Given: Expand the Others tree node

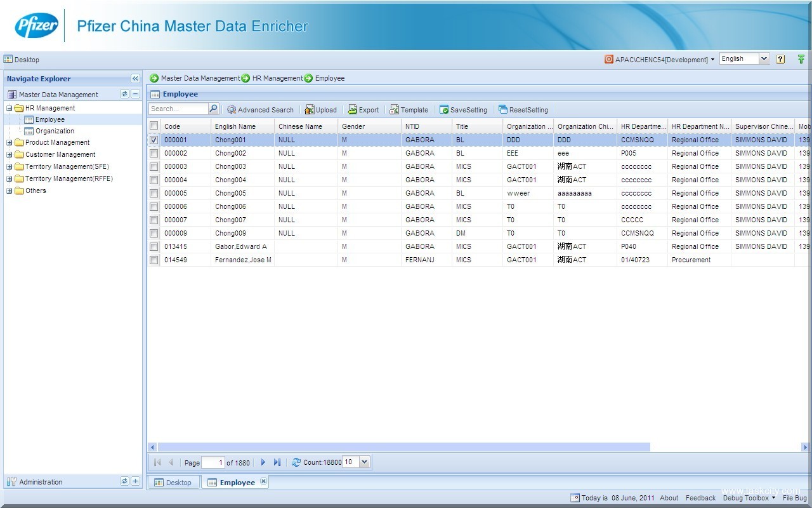Looking at the screenshot, I should [10, 190].
